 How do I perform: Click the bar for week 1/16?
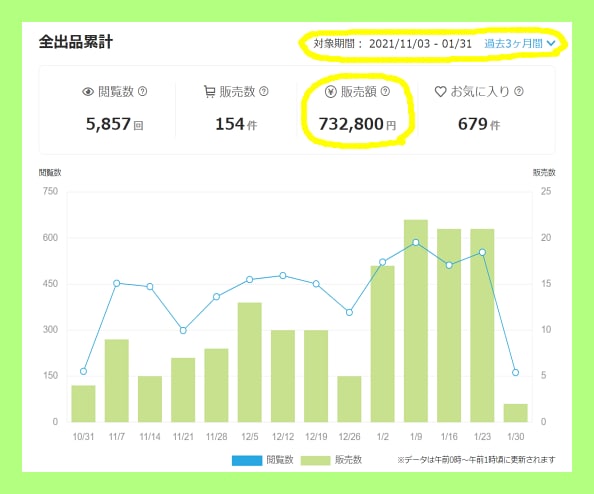pyautogui.click(x=449, y=325)
